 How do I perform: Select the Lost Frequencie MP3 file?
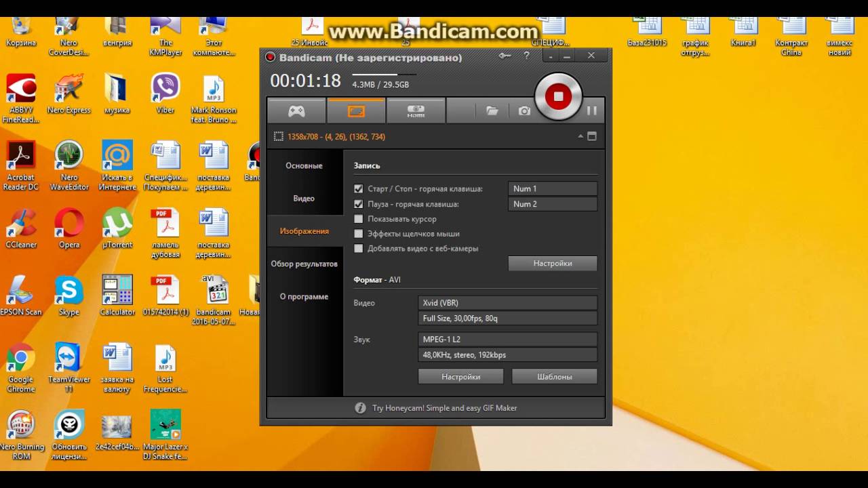click(165, 369)
